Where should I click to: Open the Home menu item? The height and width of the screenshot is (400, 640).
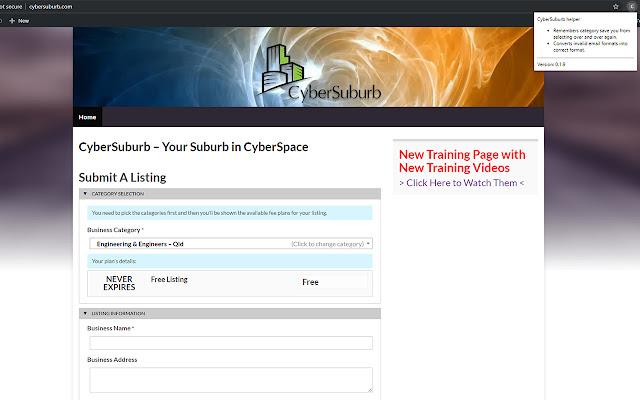pos(87,117)
